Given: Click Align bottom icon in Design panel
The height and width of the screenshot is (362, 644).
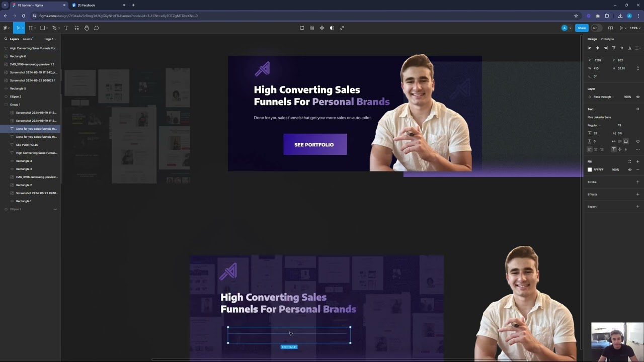Looking at the screenshot, I should (629, 48).
